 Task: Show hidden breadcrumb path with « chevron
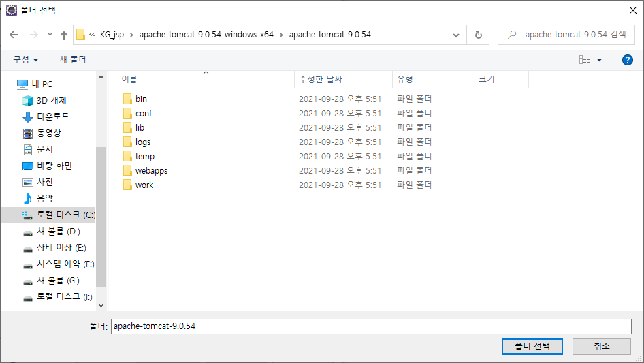tap(92, 35)
